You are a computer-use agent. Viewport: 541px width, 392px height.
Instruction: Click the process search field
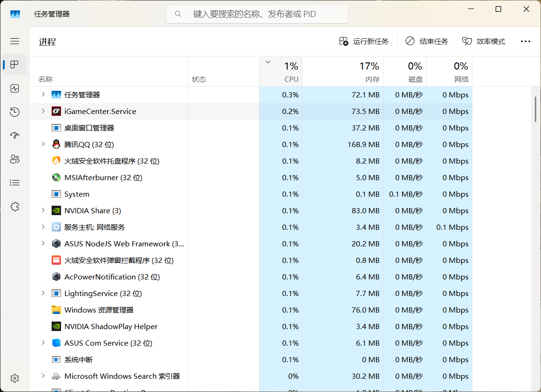257,14
